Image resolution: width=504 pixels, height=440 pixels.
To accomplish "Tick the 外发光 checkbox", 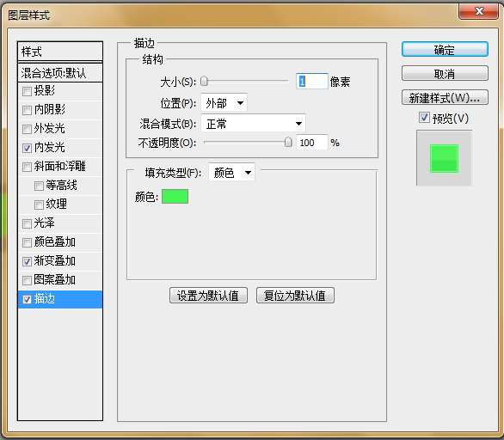I will [x=27, y=130].
